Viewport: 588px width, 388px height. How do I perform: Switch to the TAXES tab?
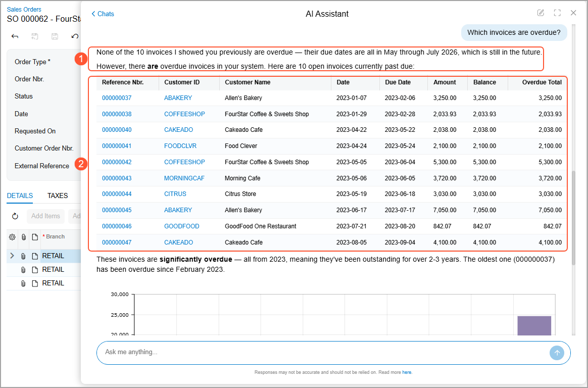[x=58, y=196]
